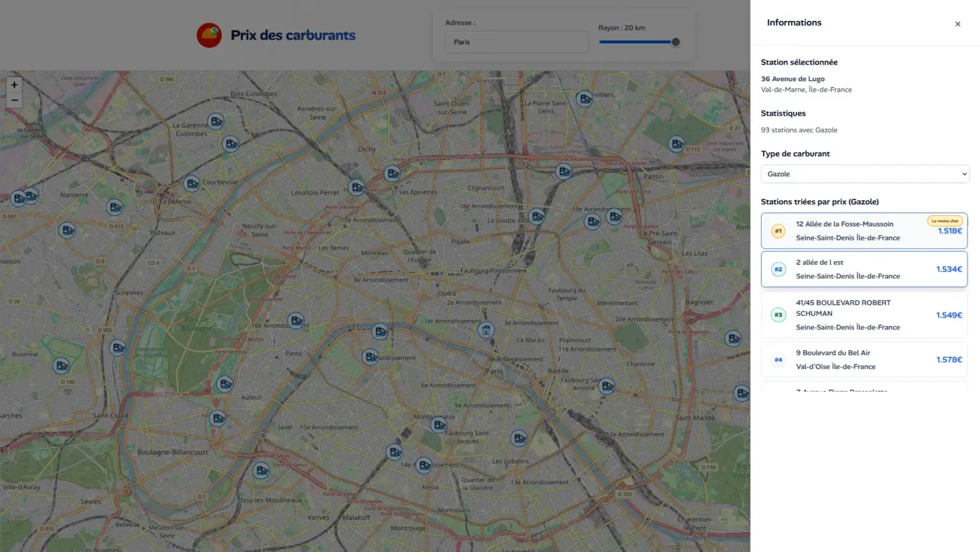
Task: Click the Prix des carburants title
Action: [293, 35]
